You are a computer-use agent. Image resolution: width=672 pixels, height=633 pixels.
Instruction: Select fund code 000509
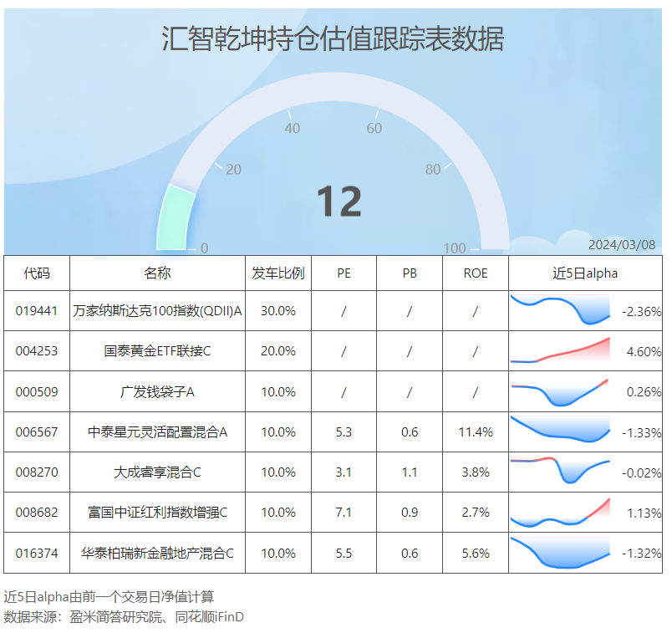click(x=37, y=392)
